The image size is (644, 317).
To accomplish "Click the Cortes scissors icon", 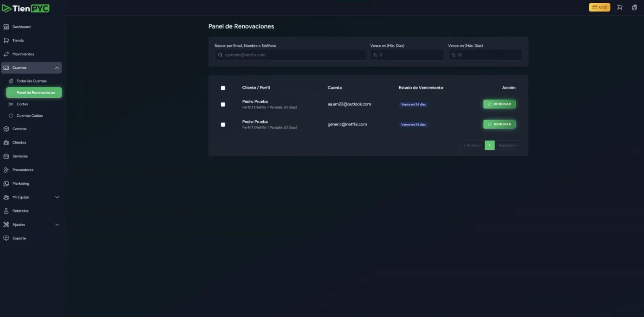I will tap(11, 104).
